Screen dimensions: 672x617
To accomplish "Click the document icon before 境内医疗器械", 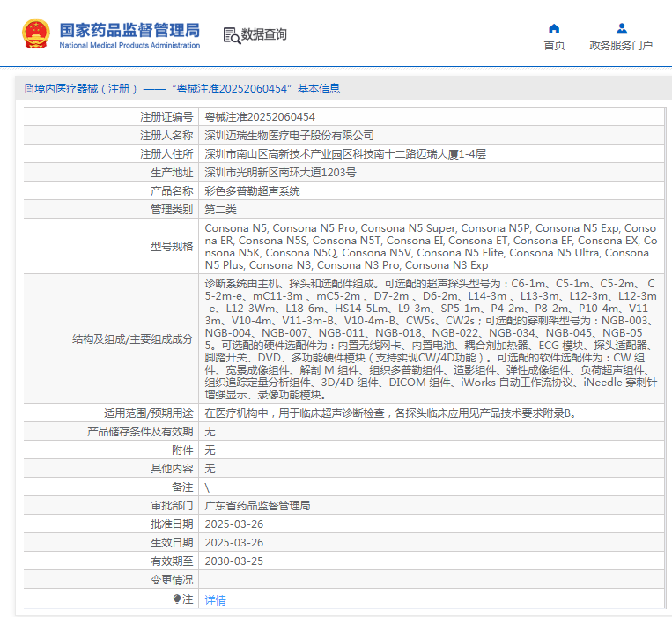I will point(27,88).
